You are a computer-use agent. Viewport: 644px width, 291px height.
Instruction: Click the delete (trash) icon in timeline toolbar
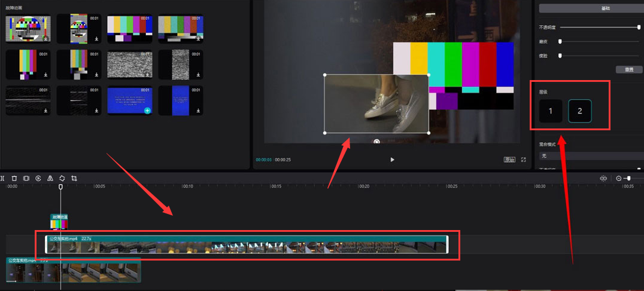(14, 178)
